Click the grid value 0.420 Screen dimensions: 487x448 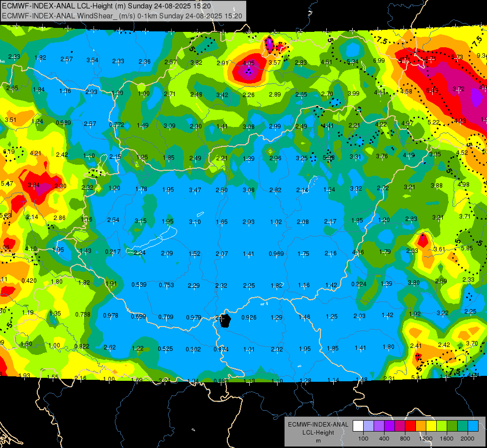[29, 281]
